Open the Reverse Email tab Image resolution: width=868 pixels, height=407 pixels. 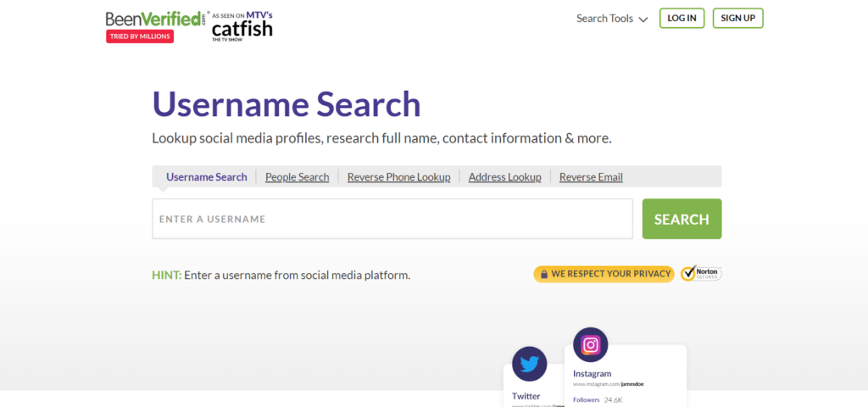tap(591, 176)
